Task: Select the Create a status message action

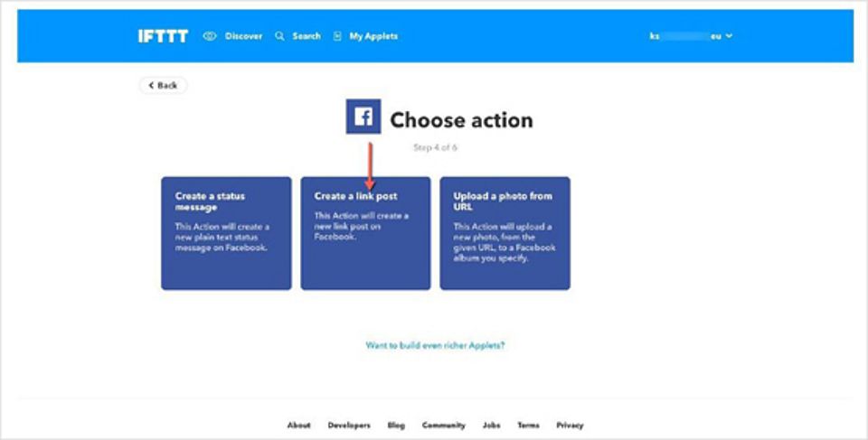Action: click(226, 233)
